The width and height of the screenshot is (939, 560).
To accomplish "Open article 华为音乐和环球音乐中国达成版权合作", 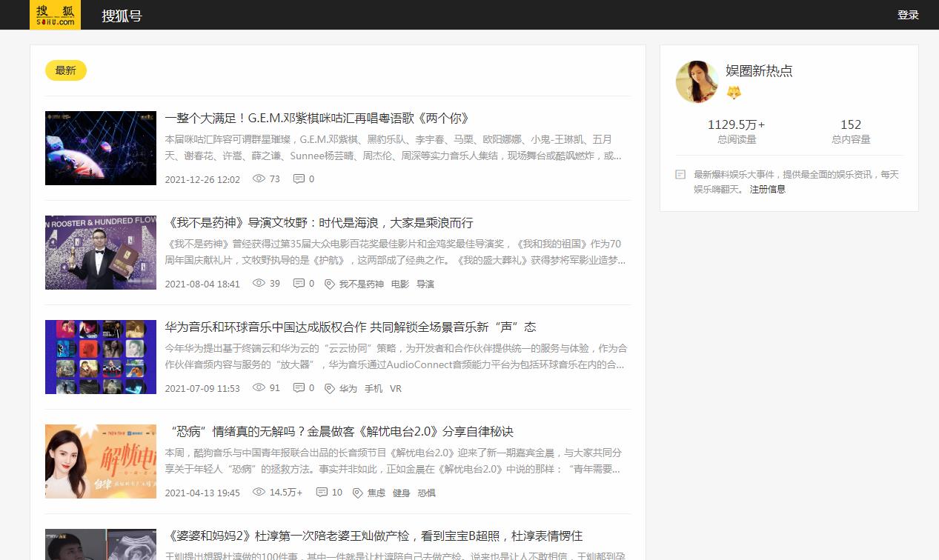I will (x=351, y=327).
